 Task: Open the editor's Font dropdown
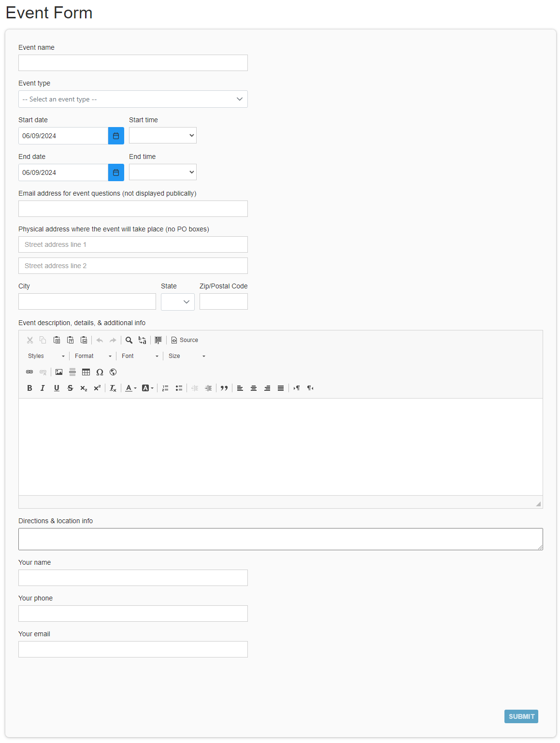click(x=140, y=356)
